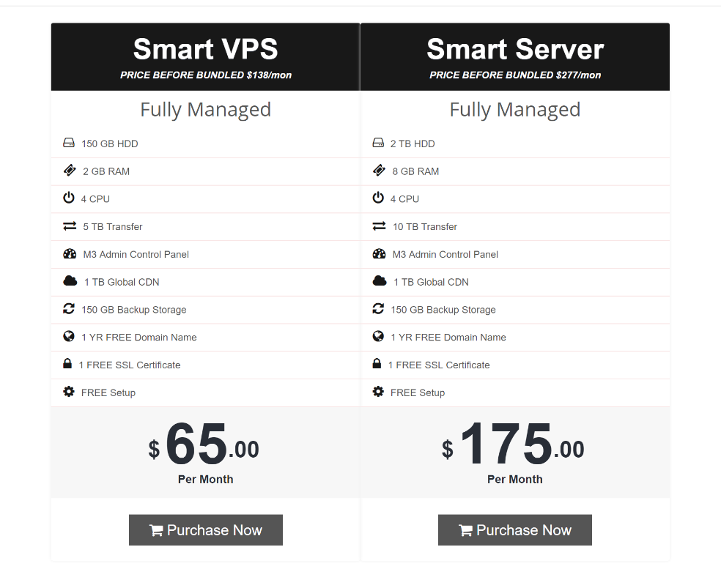The width and height of the screenshot is (721, 588).
Task: Click the cart icon inside Smart VPS Purchase button
Action: 155,529
